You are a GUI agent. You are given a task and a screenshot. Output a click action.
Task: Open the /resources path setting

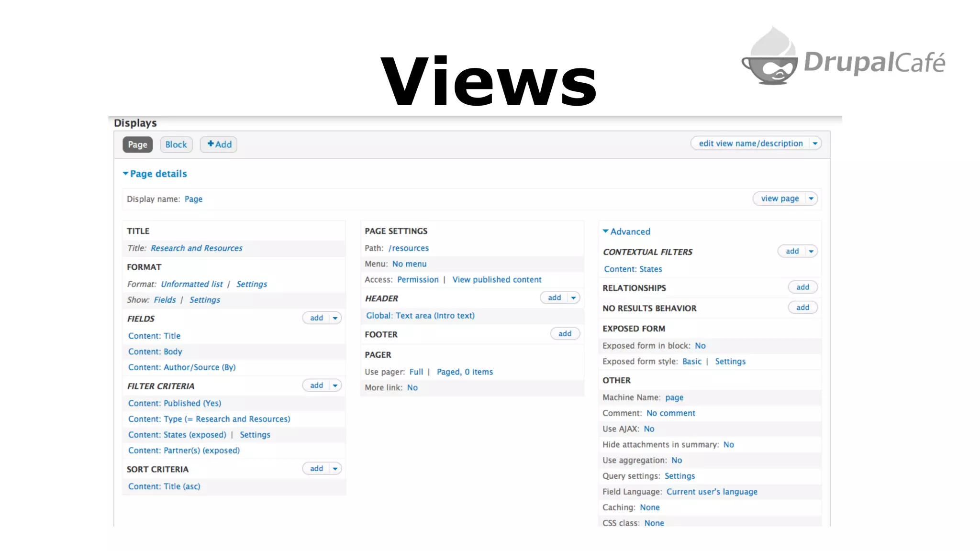point(409,248)
